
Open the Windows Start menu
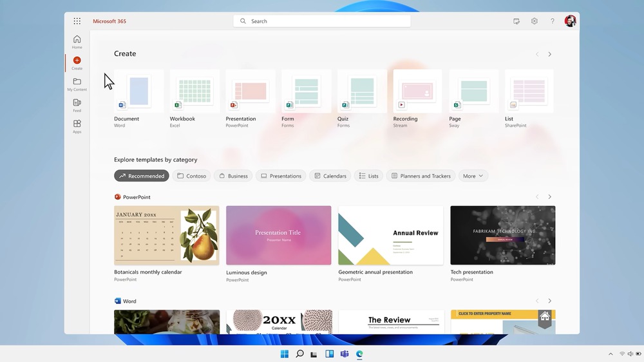(284, 354)
